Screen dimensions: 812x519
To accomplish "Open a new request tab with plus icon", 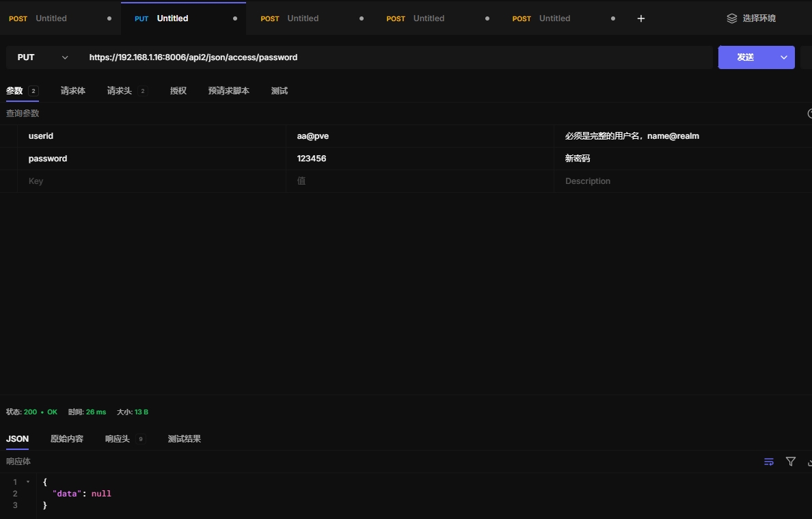I will (640, 18).
